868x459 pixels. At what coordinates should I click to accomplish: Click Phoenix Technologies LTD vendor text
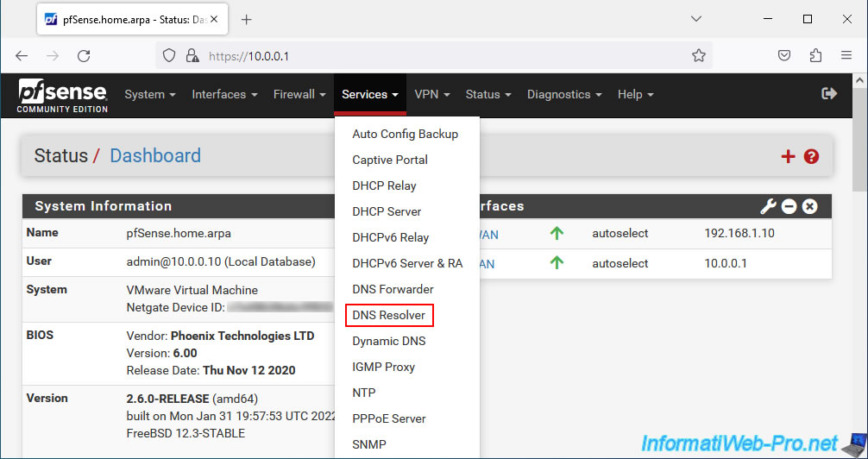coord(242,336)
